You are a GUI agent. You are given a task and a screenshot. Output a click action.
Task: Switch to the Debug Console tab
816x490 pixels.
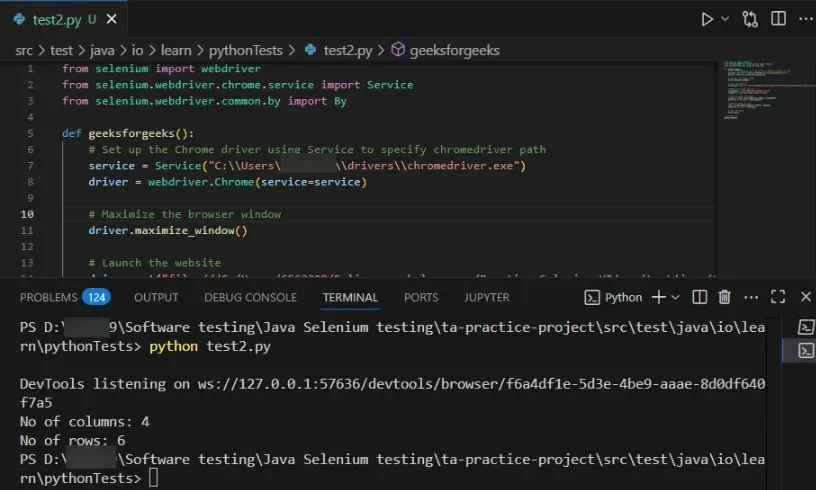pyautogui.click(x=250, y=297)
